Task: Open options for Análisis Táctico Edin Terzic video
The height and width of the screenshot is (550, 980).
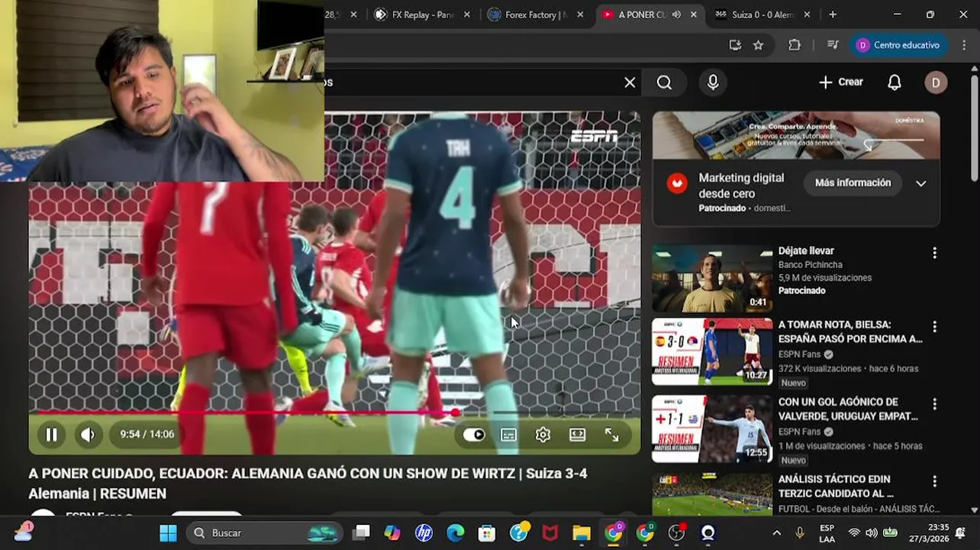Action: coord(934,481)
